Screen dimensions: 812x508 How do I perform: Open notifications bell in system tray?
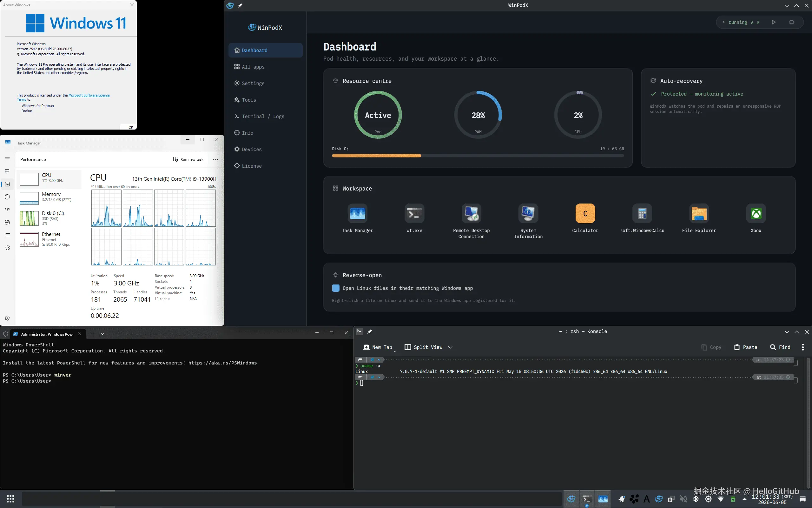click(x=622, y=499)
